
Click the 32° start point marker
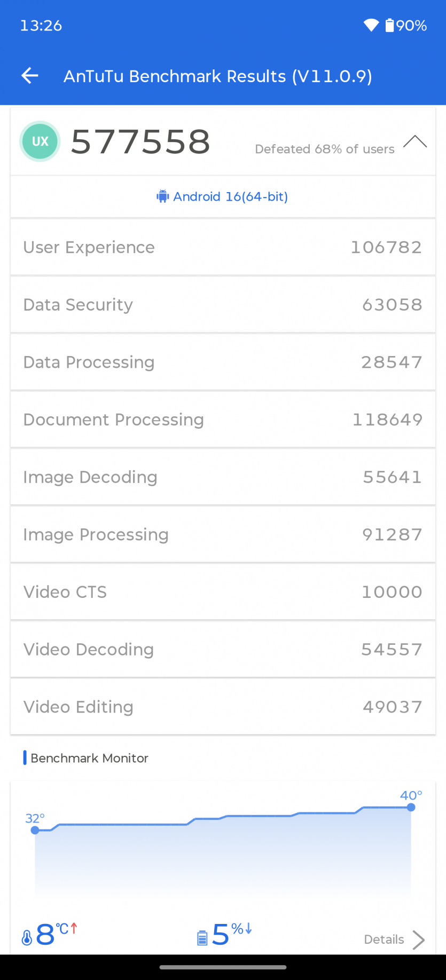point(35,830)
